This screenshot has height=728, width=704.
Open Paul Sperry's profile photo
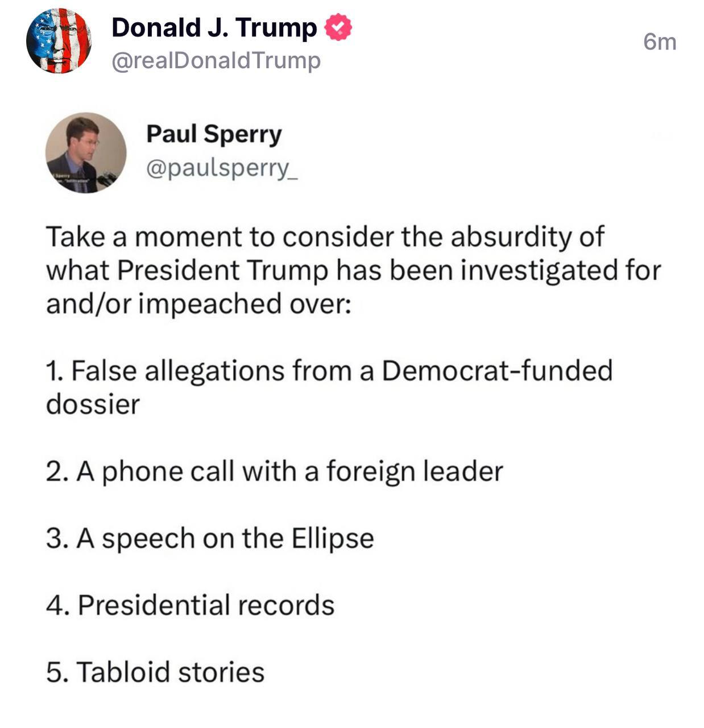(x=86, y=152)
